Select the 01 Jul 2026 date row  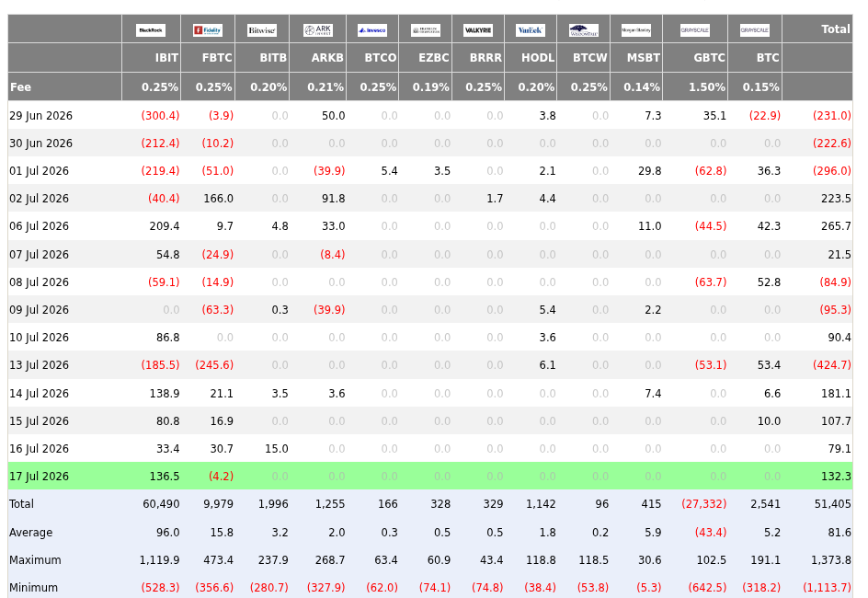pyautogui.click(x=430, y=170)
